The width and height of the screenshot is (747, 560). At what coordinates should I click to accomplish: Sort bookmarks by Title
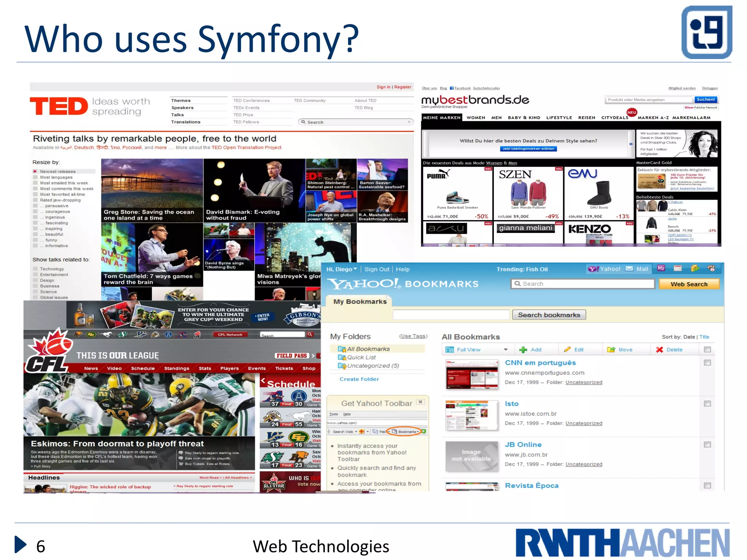click(x=704, y=337)
